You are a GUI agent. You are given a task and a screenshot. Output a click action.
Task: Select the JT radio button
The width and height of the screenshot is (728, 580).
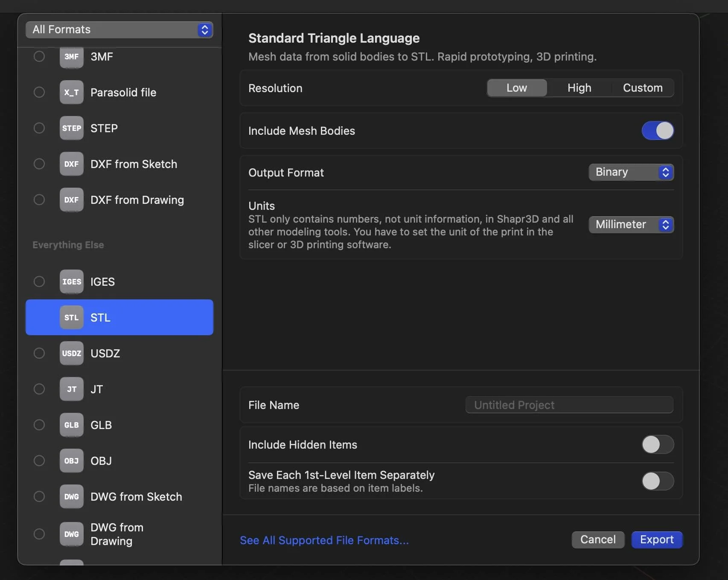click(x=39, y=389)
